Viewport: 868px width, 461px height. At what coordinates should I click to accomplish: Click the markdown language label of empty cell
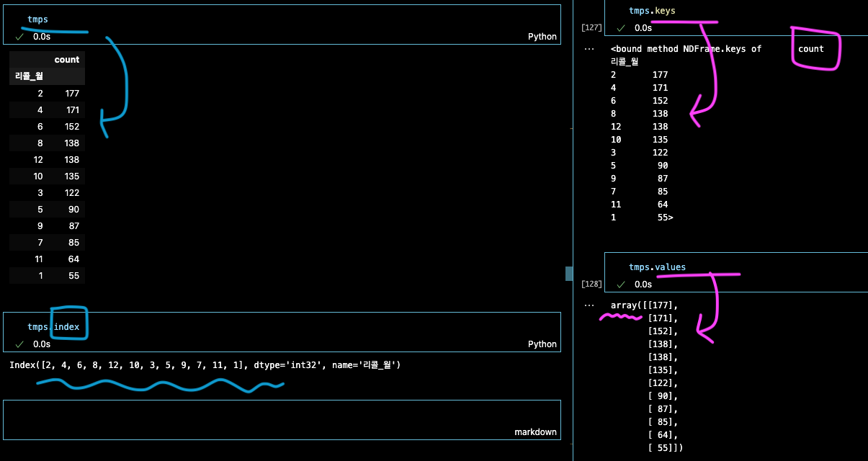(535, 432)
